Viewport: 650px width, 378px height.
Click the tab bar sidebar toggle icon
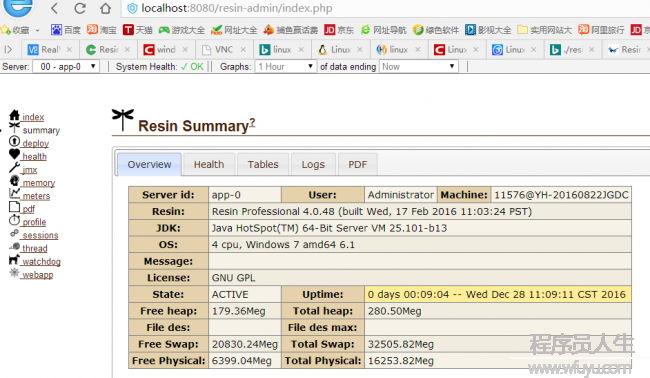[8, 50]
